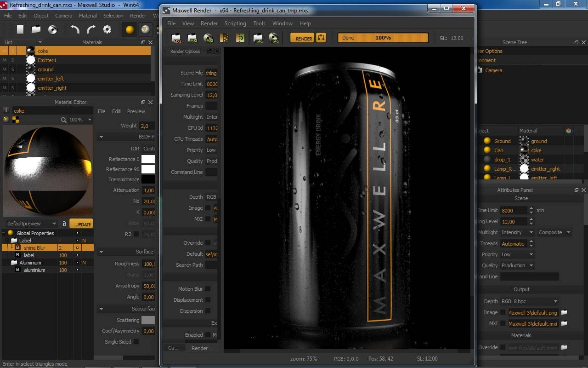Image resolution: width=588 pixels, height=368 pixels.
Task: Enable Single Sided checkbox
Action: tap(136, 342)
